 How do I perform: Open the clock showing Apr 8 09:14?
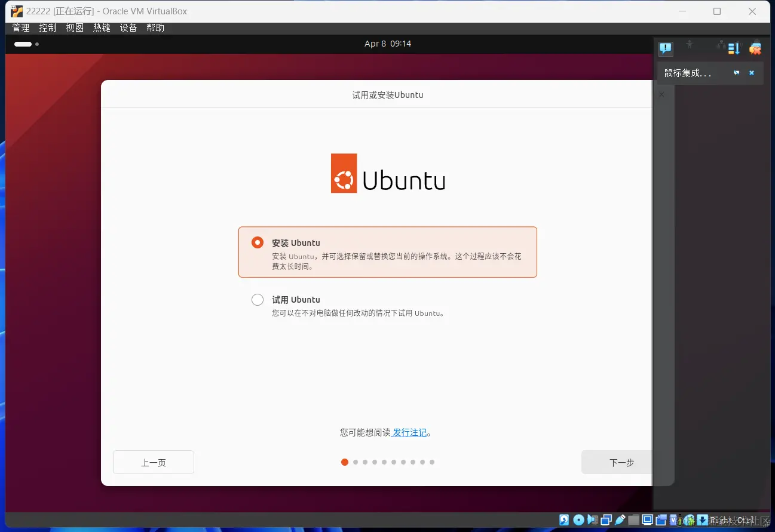tap(388, 44)
